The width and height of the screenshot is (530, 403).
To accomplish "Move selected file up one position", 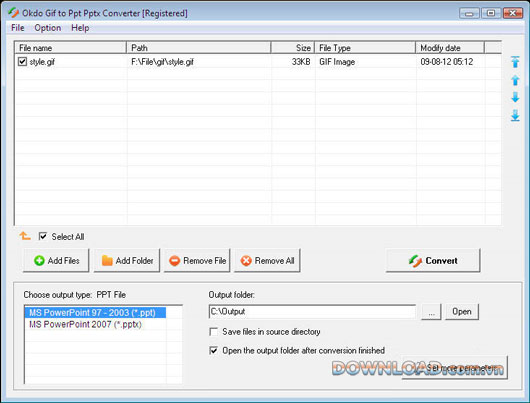I will (515, 80).
